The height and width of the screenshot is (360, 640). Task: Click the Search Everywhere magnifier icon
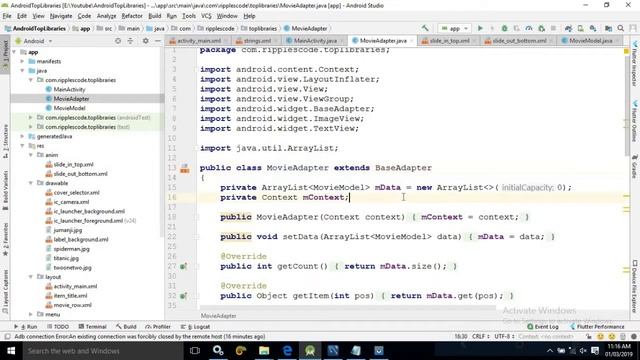click(621, 28)
